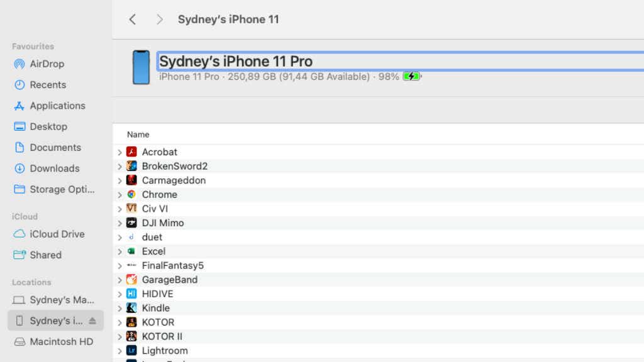The width and height of the screenshot is (644, 362).
Task: Open Applications in the sidebar
Action: [x=57, y=106]
